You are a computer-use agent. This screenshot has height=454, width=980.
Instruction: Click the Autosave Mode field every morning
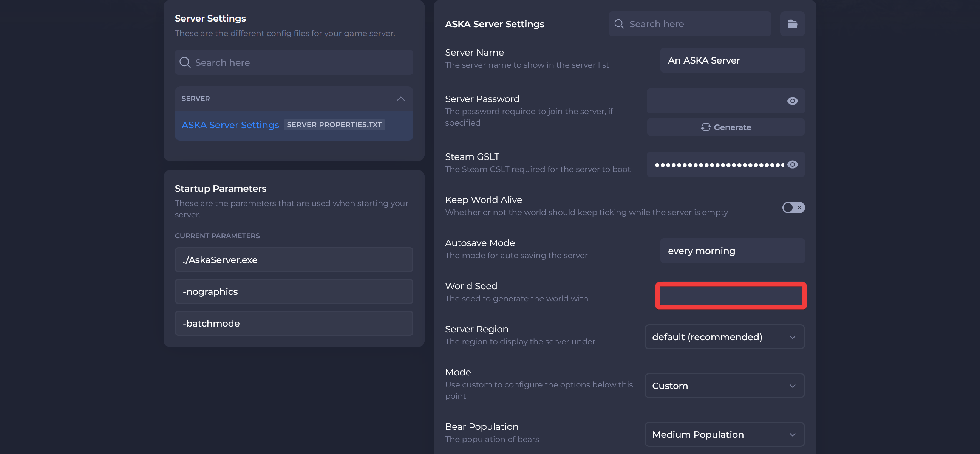[x=732, y=251]
